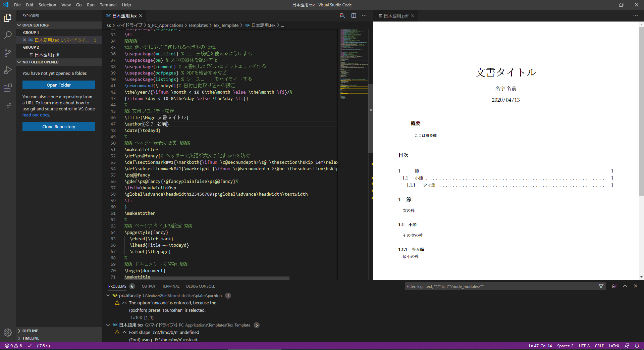This screenshot has width=644, height=350.
Task: Open the TeX (LaTeX Workshop) sidebar view
Action: click(x=8, y=105)
